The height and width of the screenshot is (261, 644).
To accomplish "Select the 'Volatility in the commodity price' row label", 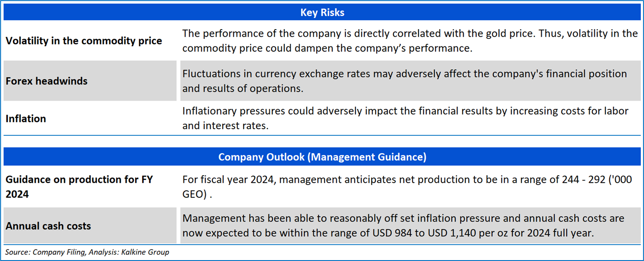I will click(x=84, y=41).
